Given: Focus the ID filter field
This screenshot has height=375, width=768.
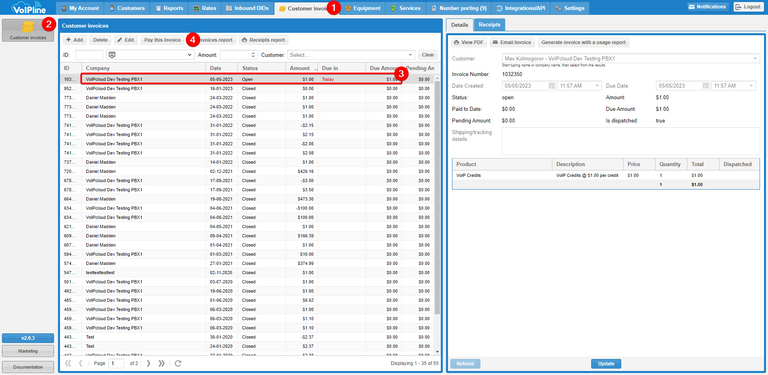Looking at the screenshot, I should pos(89,55).
